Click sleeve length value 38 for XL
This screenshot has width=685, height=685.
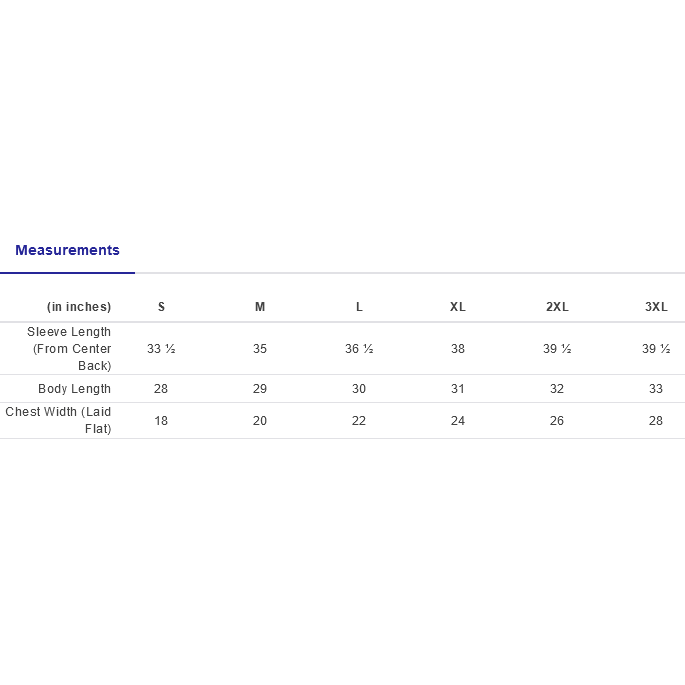click(x=458, y=349)
